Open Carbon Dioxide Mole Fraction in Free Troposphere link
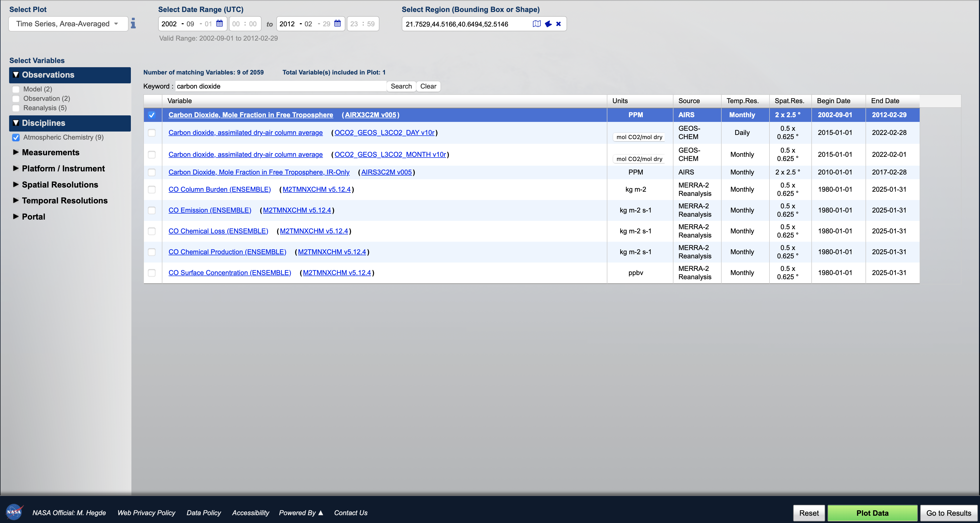980x523 pixels. [x=251, y=115]
